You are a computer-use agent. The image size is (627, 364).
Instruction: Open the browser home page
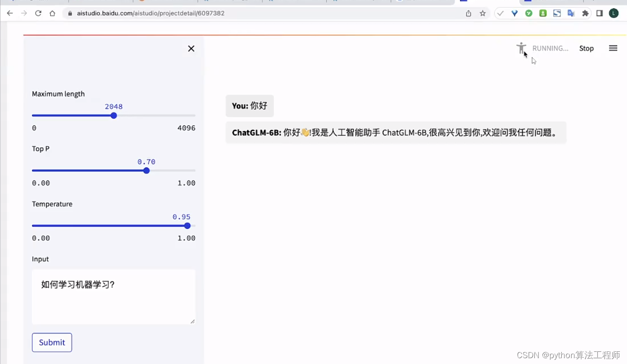point(52,13)
